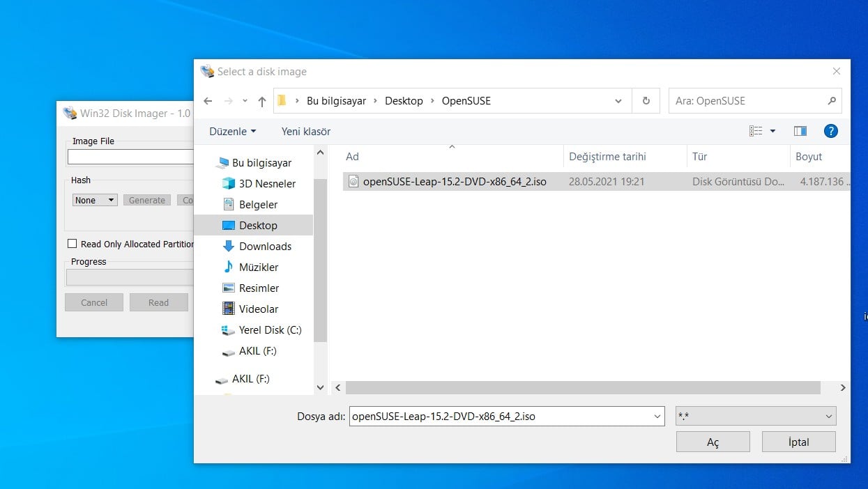The width and height of the screenshot is (868, 489).
Task: Open Downloads in sidebar
Action: tap(265, 247)
